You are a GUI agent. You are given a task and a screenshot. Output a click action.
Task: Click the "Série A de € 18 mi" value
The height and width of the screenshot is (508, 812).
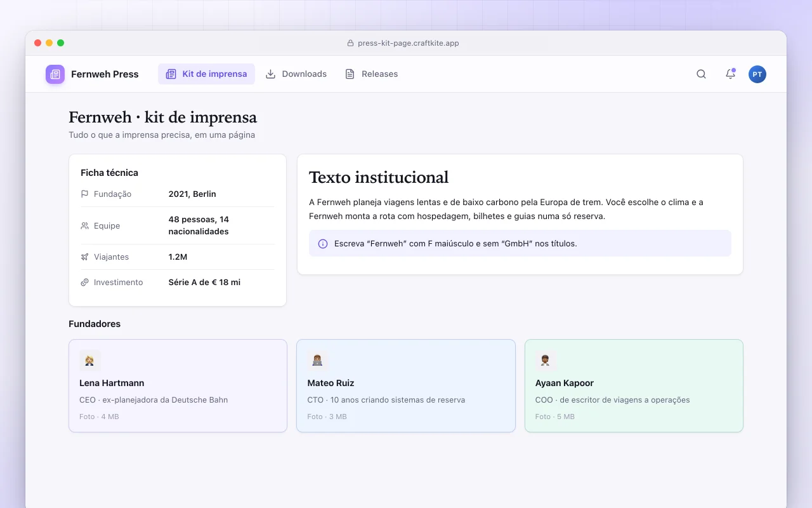204,283
